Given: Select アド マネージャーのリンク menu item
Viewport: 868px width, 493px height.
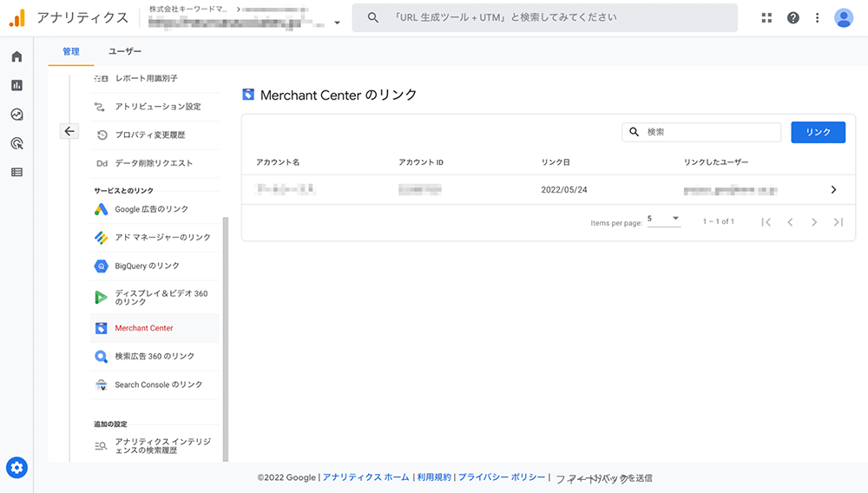Looking at the screenshot, I should tap(155, 237).
